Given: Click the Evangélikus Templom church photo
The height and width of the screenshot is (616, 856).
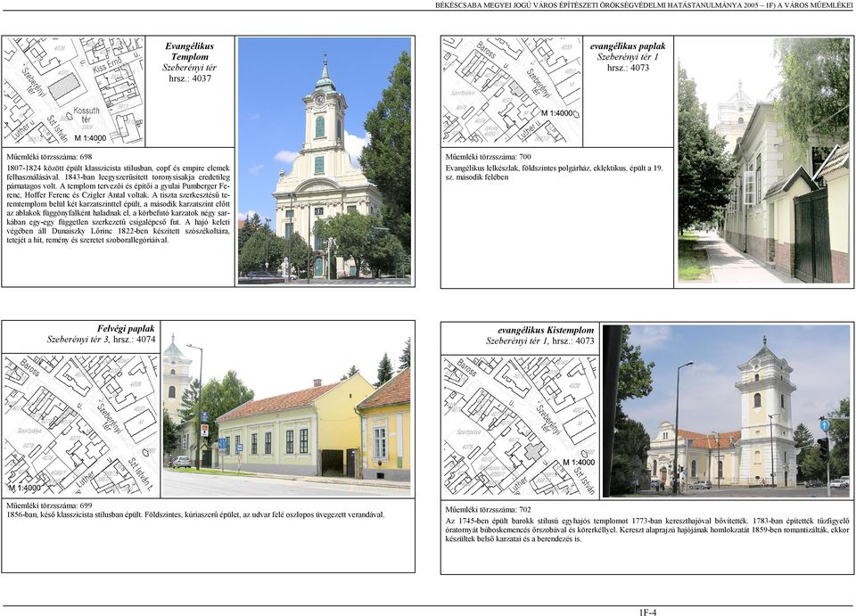Looking at the screenshot, I should point(325,160).
